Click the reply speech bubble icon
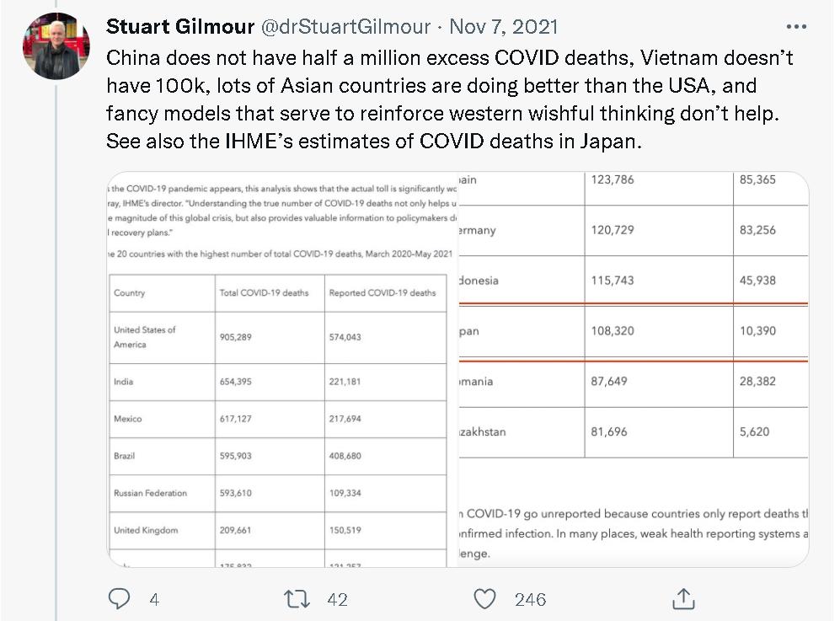 coord(120,599)
